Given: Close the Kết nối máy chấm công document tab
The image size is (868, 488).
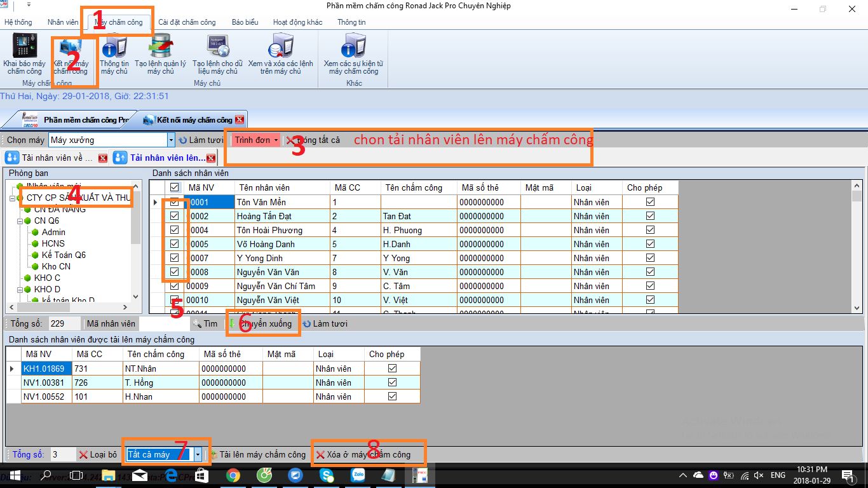Looking at the screenshot, I should [240, 120].
